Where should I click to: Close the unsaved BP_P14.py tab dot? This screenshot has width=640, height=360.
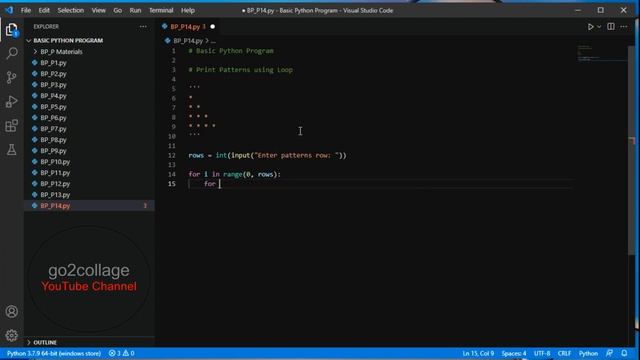coord(213,27)
